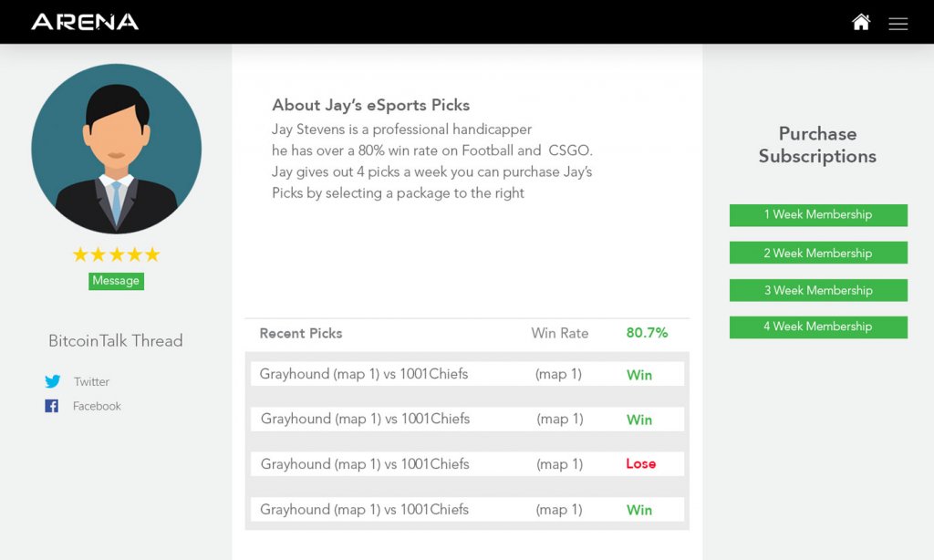Click the home icon in header

point(861,22)
